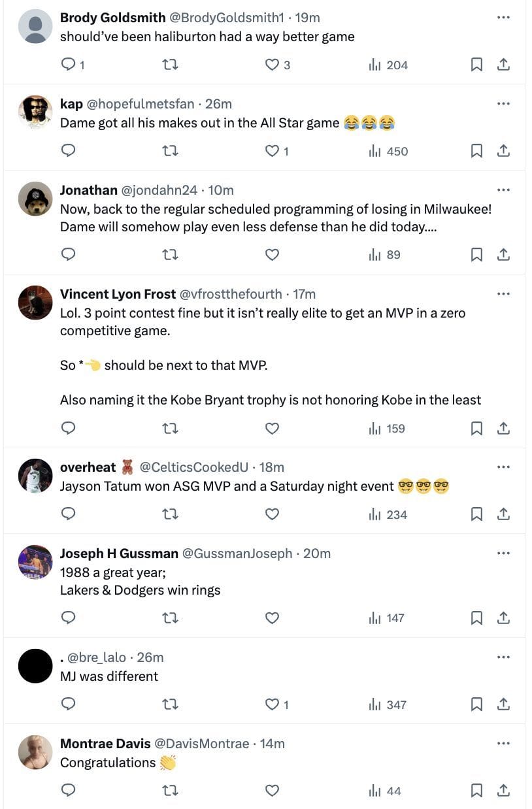Unlike Brody Goldsmith's haliburton tweet

(x=272, y=65)
